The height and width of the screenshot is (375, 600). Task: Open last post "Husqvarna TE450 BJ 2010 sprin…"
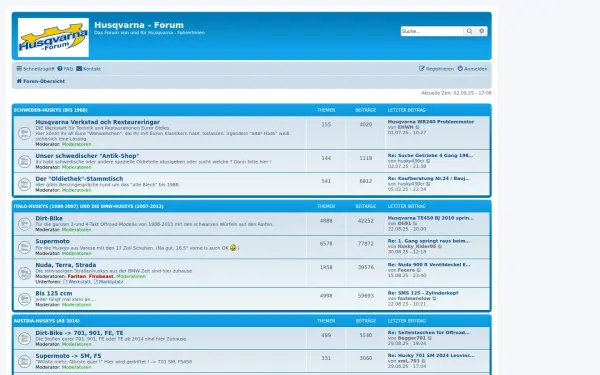[x=430, y=218]
